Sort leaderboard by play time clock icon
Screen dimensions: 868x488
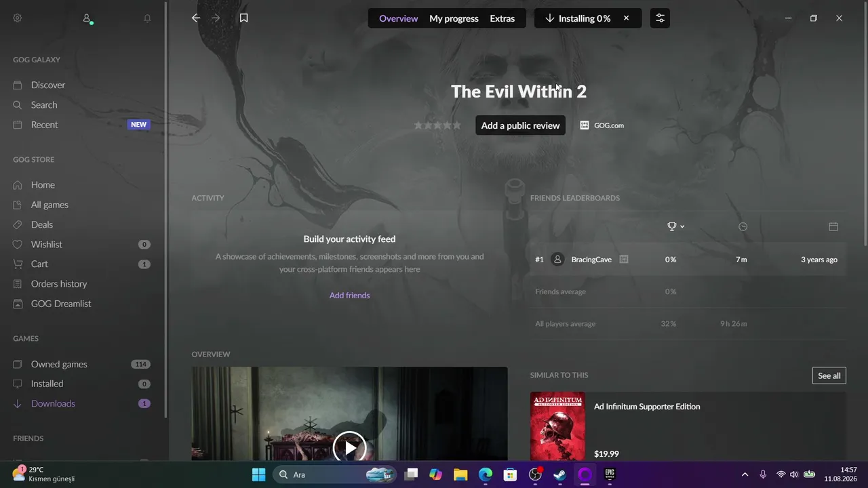[x=743, y=226]
